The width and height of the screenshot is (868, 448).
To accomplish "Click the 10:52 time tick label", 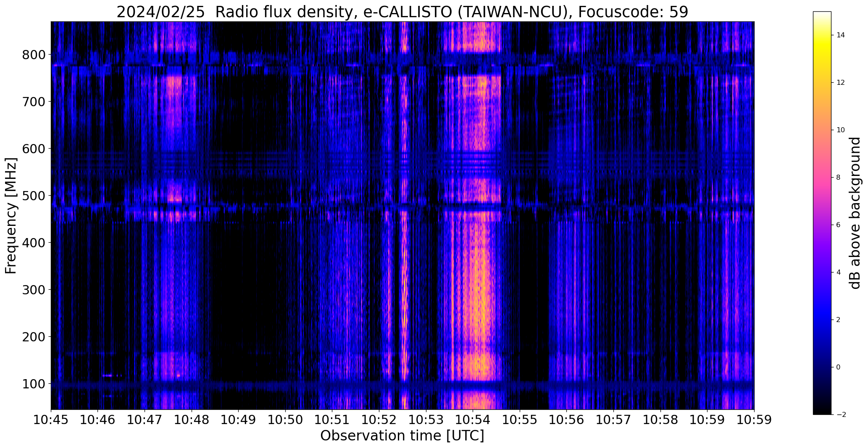I will click(379, 420).
